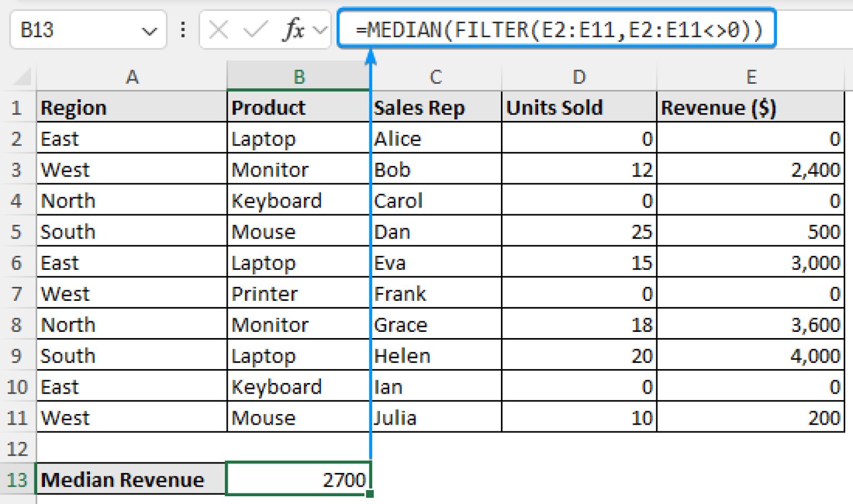Click the Revenue ($) header cell

751,107
